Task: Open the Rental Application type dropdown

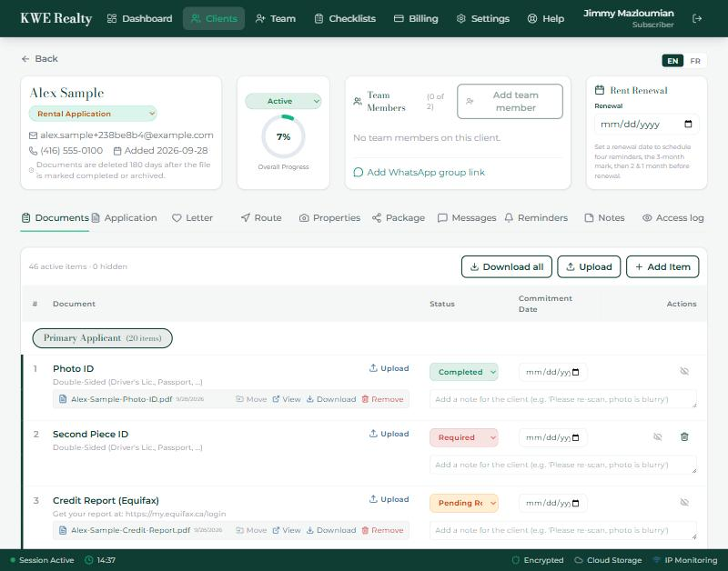Action: click(x=93, y=114)
